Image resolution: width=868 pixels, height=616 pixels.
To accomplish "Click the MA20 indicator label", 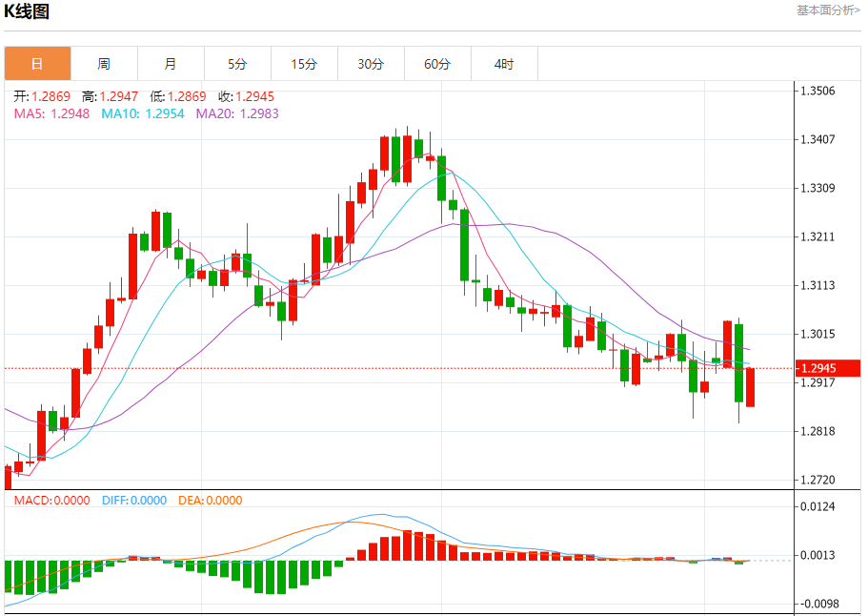I will (237, 113).
